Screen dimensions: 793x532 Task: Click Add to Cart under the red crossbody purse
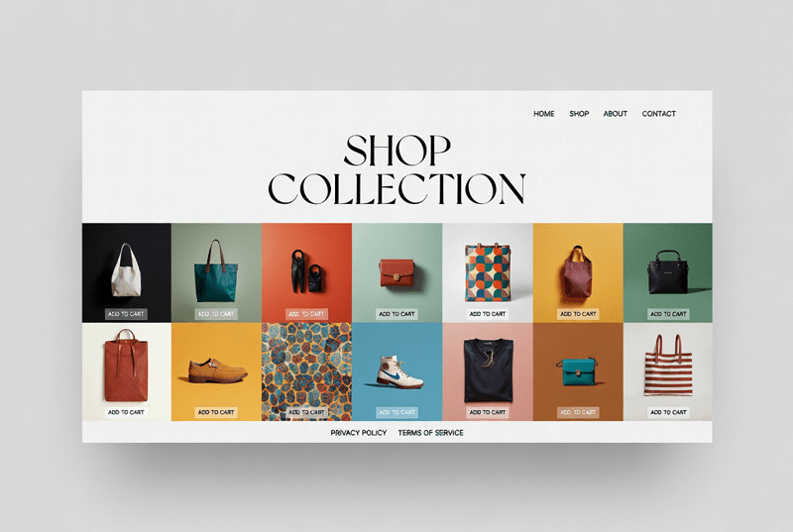396,314
